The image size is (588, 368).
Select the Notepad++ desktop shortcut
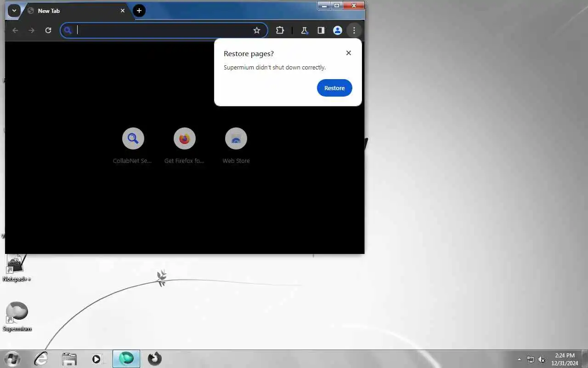pos(17,268)
